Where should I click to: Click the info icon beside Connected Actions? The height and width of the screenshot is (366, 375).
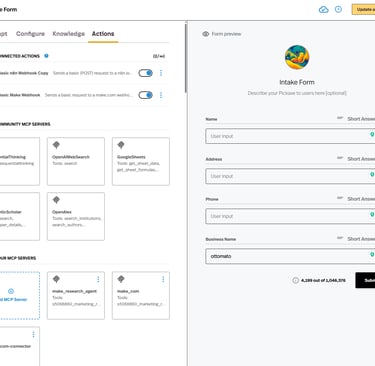tap(46, 56)
